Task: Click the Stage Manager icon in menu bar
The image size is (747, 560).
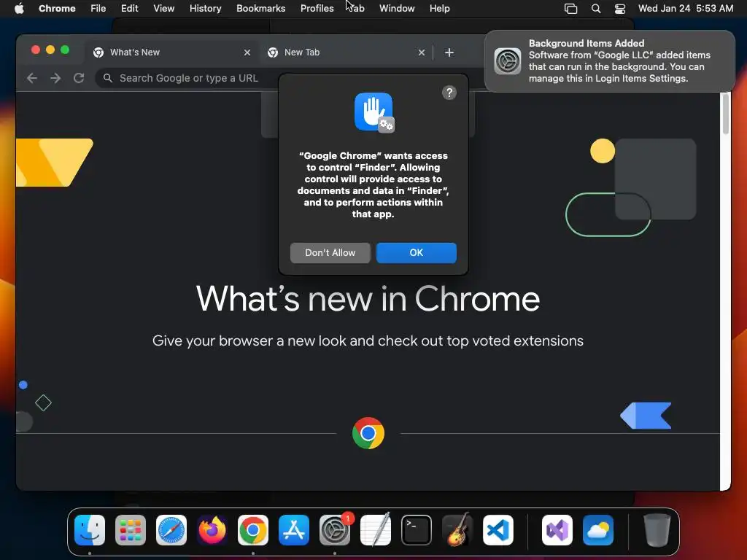Action: pos(570,9)
